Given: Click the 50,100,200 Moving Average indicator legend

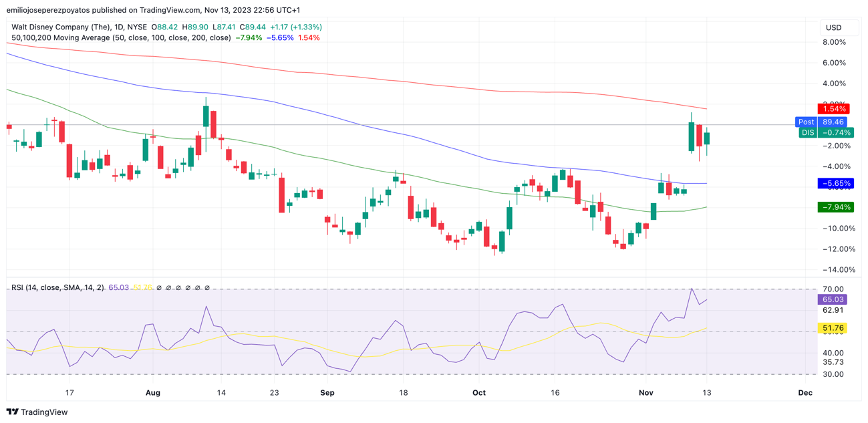Looking at the screenshot, I should (121, 38).
